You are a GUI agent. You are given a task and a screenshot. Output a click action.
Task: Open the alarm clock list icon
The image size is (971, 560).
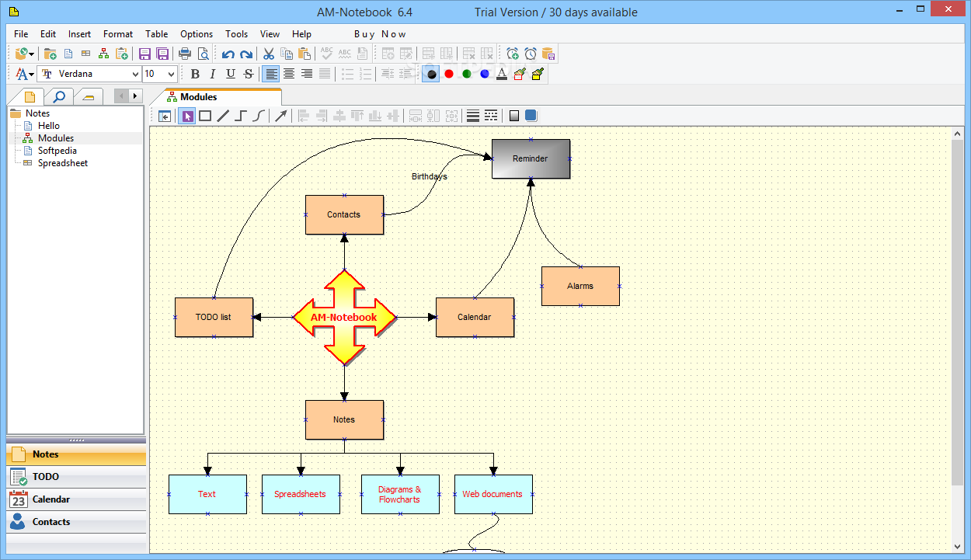[x=530, y=54]
